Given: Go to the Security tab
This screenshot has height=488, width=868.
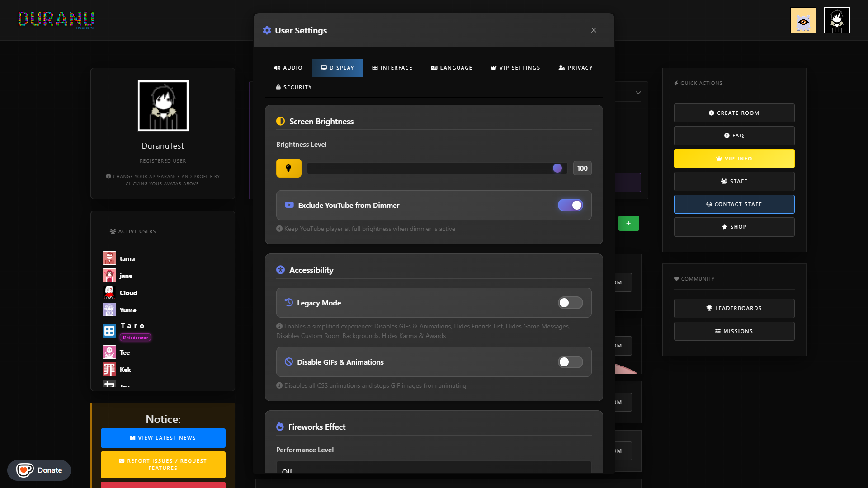Looking at the screenshot, I should (293, 87).
